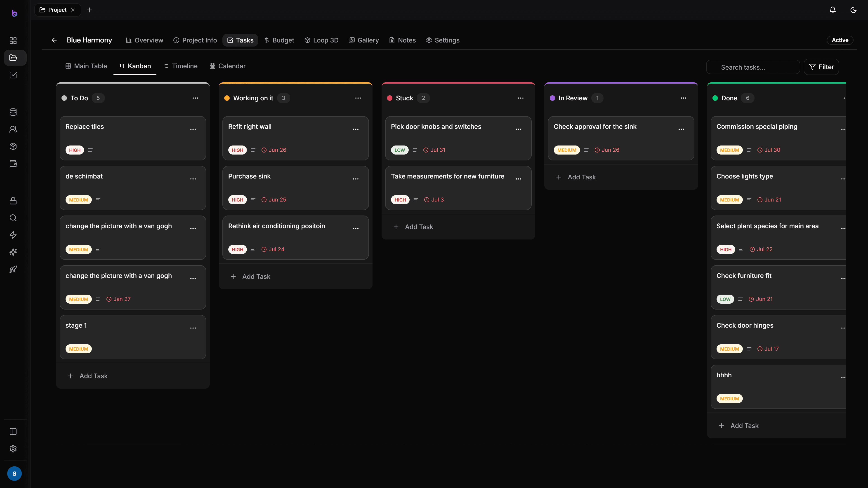
Task: Open To Do column options menu
Action: pyautogui.click(x=195, y=98)
